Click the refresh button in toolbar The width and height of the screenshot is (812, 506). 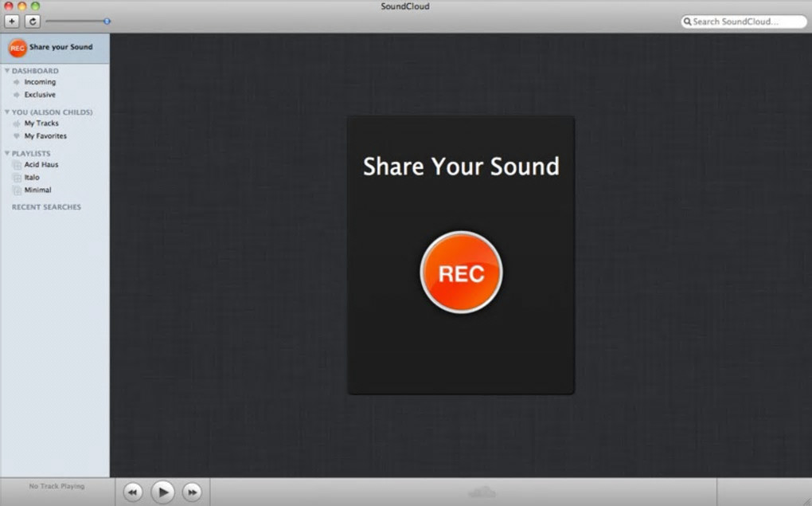33,22
